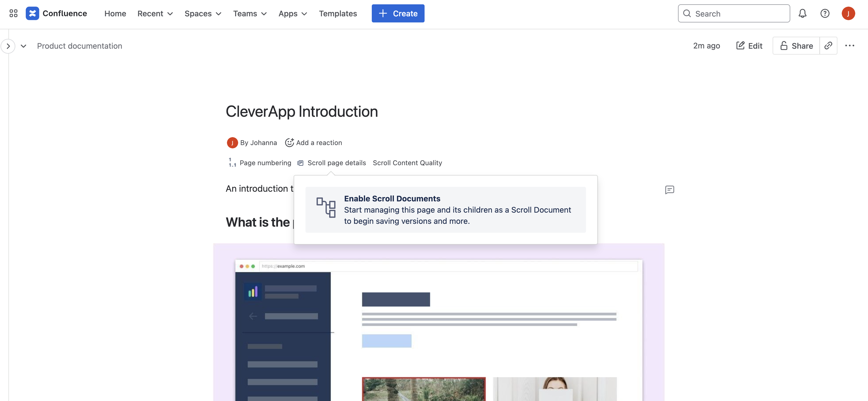
Task: Copy the page link icon
Action: click(x=828, y=45)
